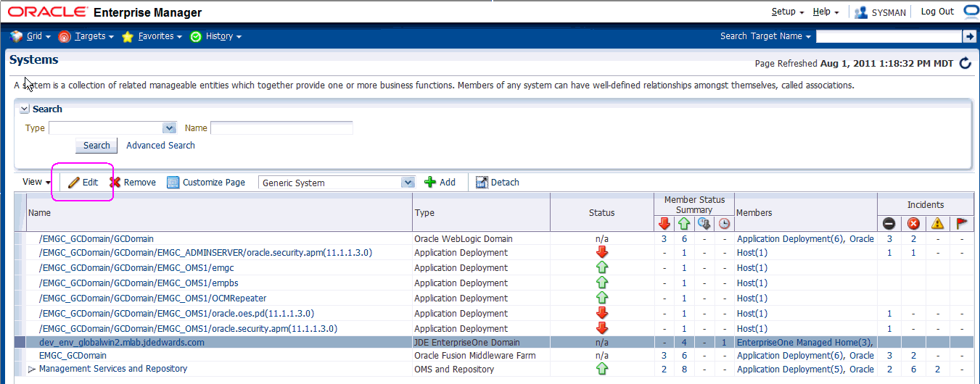Click the page refresh icon
This screenshot has width=980, height=384.
(x=965, y=63)
